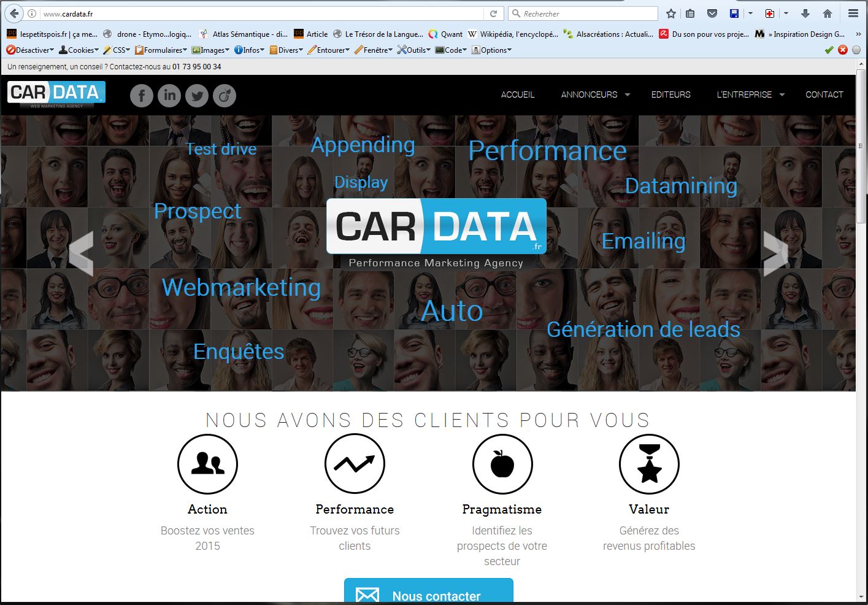Expand the red cross extension dropdown arrow
This screenshot has height=605, width=868.
point(786,13)
